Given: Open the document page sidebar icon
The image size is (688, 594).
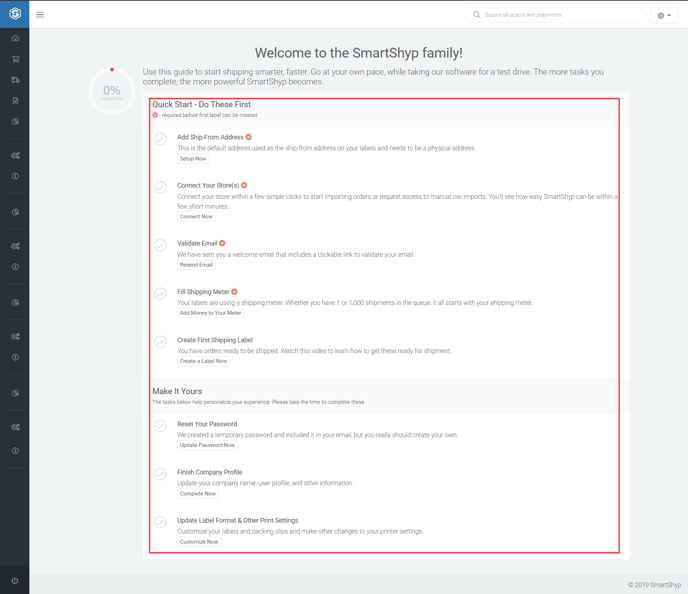Looking at the screenshot, I should coord(15,100).
